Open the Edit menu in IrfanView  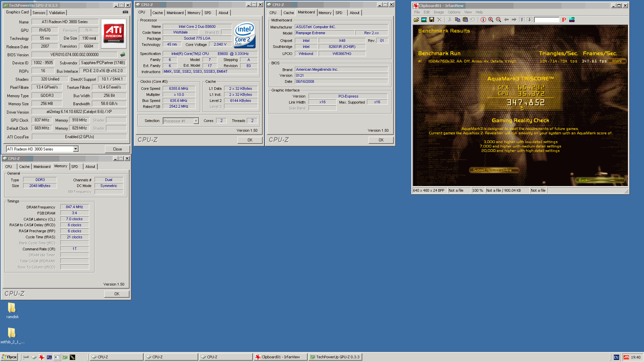click(426, 12)
